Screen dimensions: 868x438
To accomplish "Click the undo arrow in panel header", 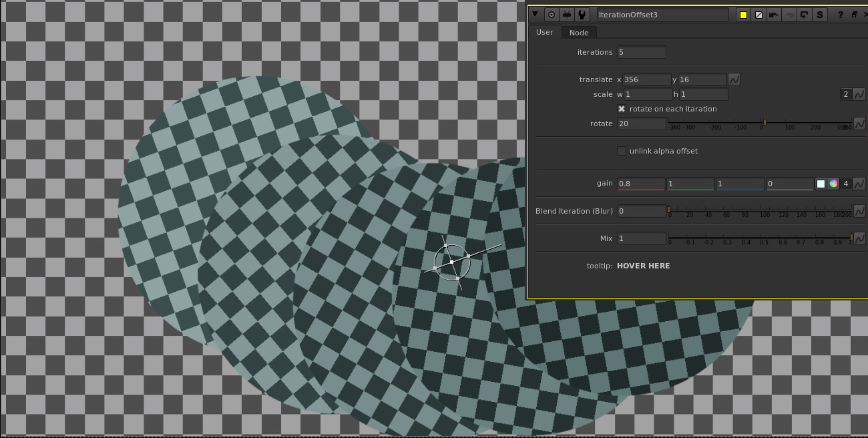I will [x=774, y=15].
